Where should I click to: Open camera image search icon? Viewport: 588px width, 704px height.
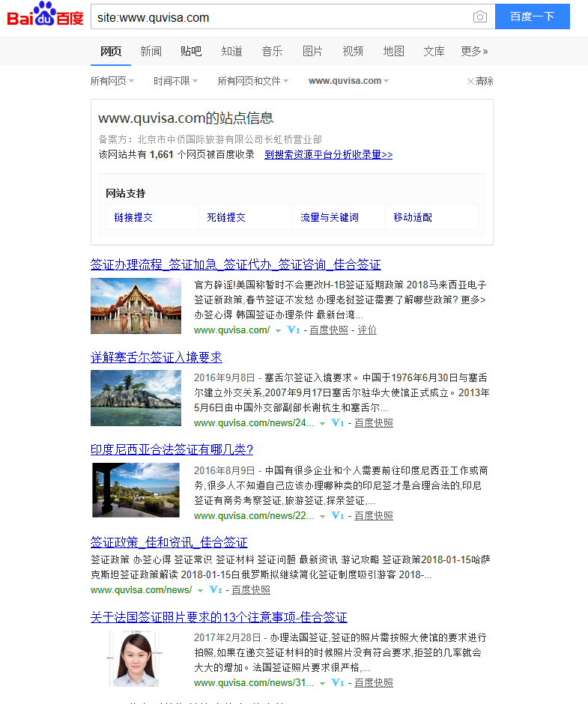tap(479, 17)
